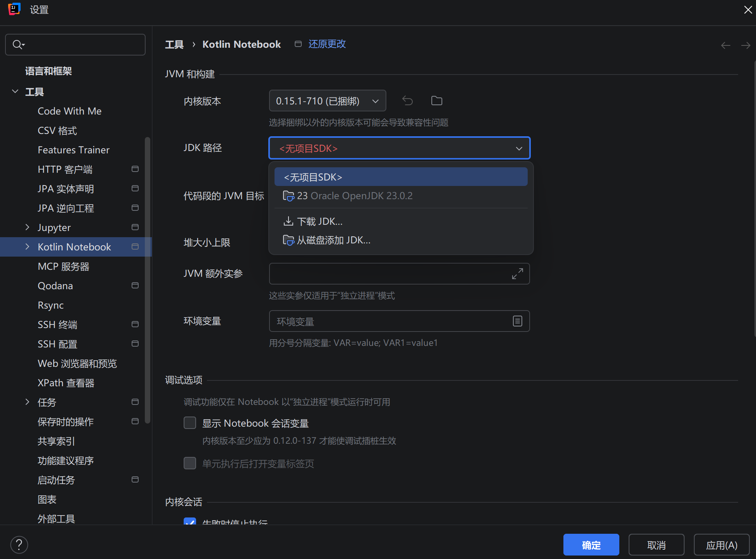Click the forward navigation arrow icon
756x559 pixels.
pyautogui.click(x=746, y=45)
